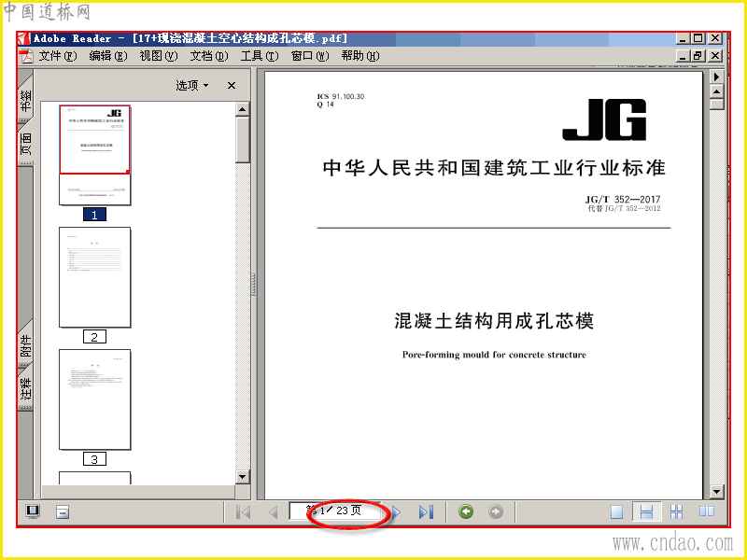747x560 pixels.
Task: Click full screen monitor icon
Action: click(x=33, y=511)
